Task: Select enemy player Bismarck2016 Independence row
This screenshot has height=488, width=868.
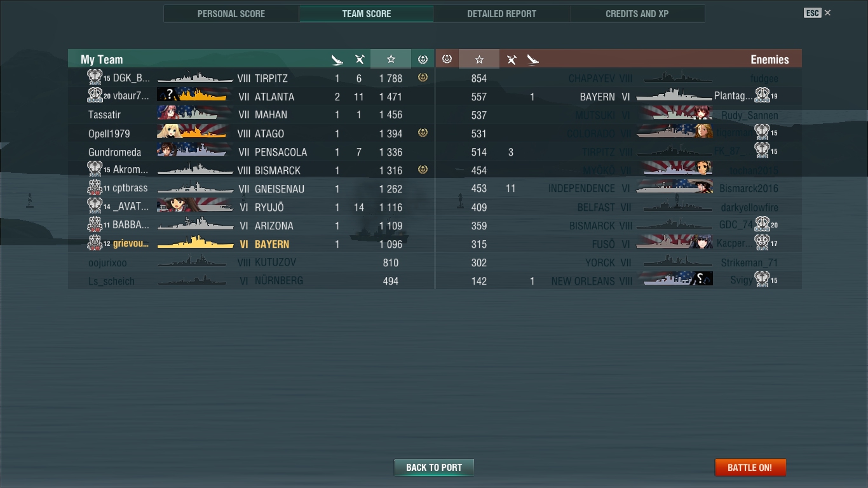Action: [619, 189]
